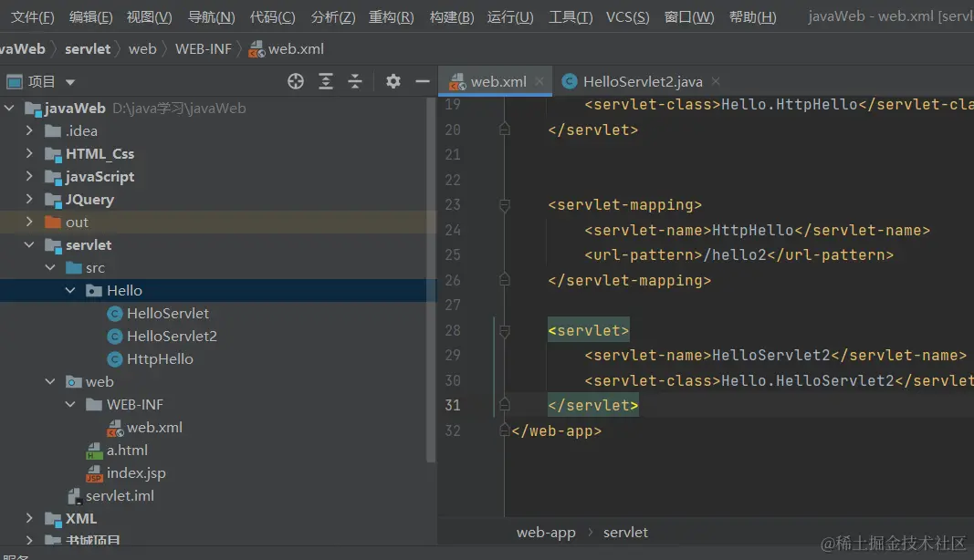Viewport: 974px width, 560px height.
Task: Open the 视图(V) menu
Action: 149,16
